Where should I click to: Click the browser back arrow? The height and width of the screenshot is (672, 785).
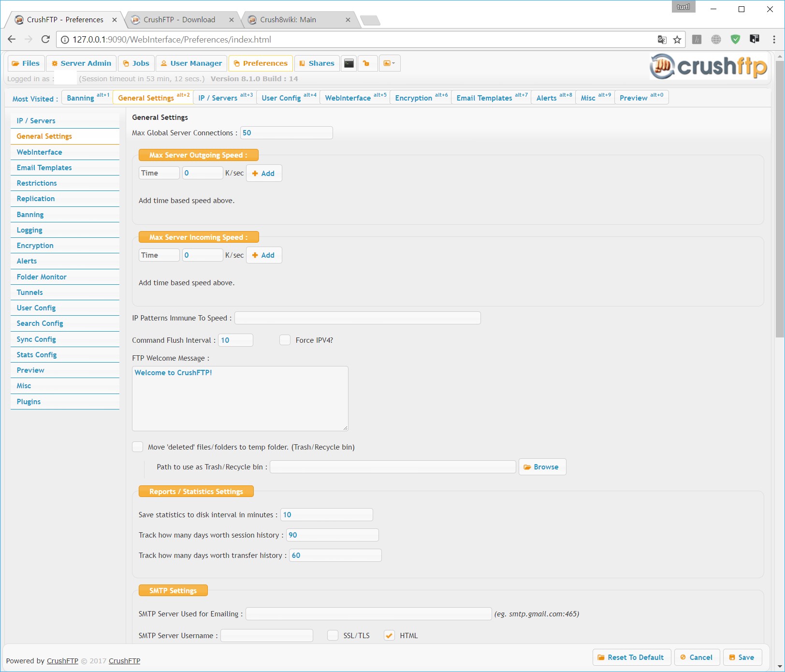pos(12,40)
